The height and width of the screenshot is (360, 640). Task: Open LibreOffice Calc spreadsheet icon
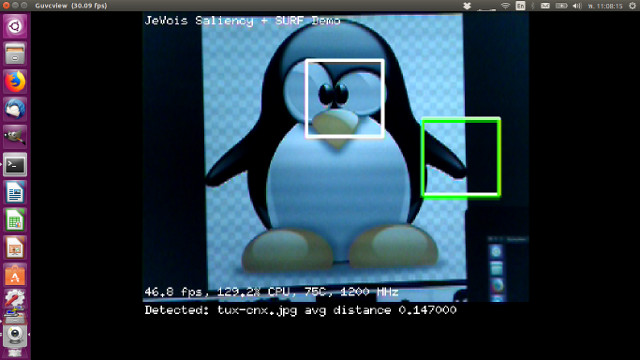click(15, 220)
